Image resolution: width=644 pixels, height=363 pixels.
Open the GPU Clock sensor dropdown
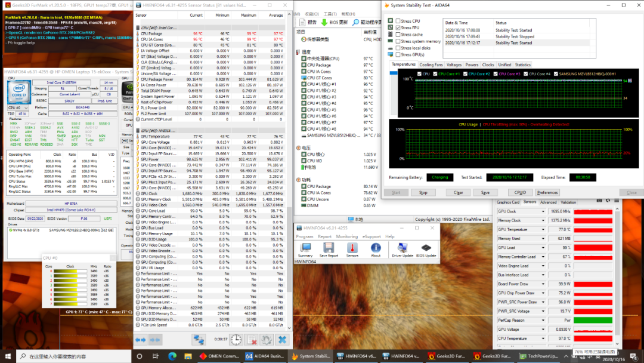tap(543, 211)
